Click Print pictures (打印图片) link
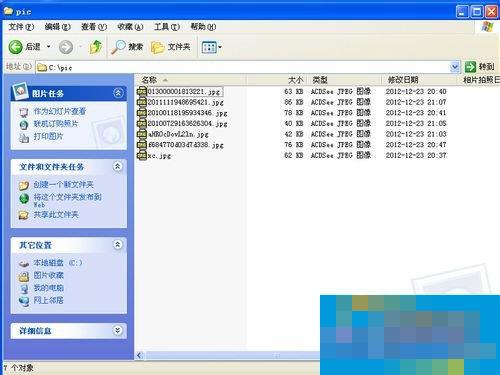Screen dimensions: 500x375 [48, 136]
